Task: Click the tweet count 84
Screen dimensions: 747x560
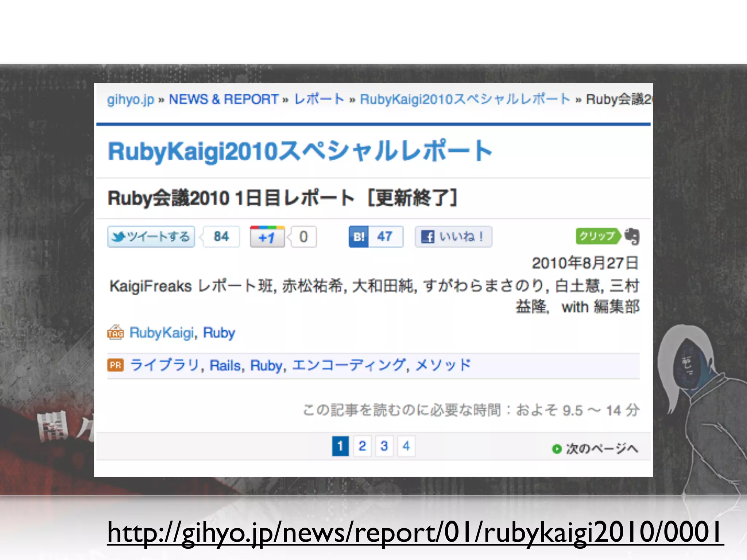Action: point(221,237)
